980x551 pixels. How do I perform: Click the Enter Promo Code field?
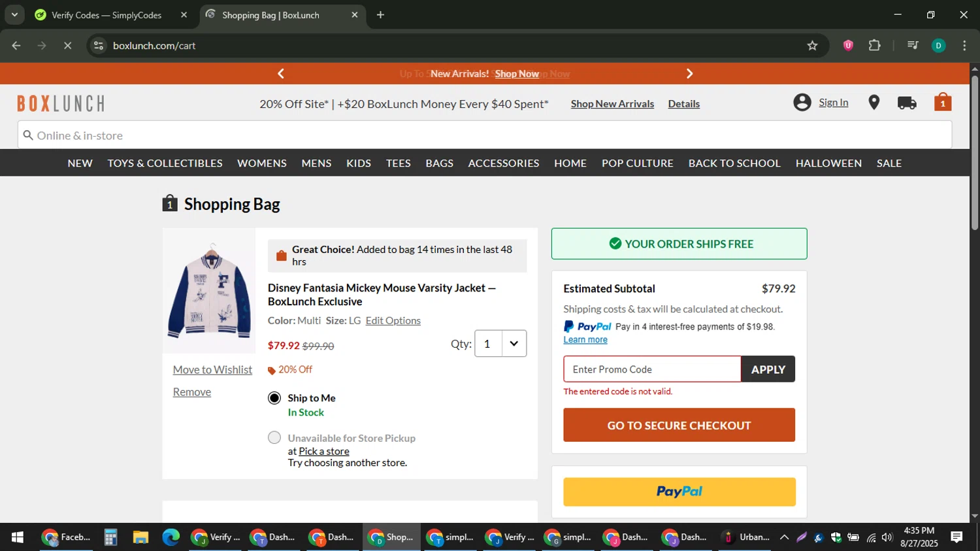point(652,369)
